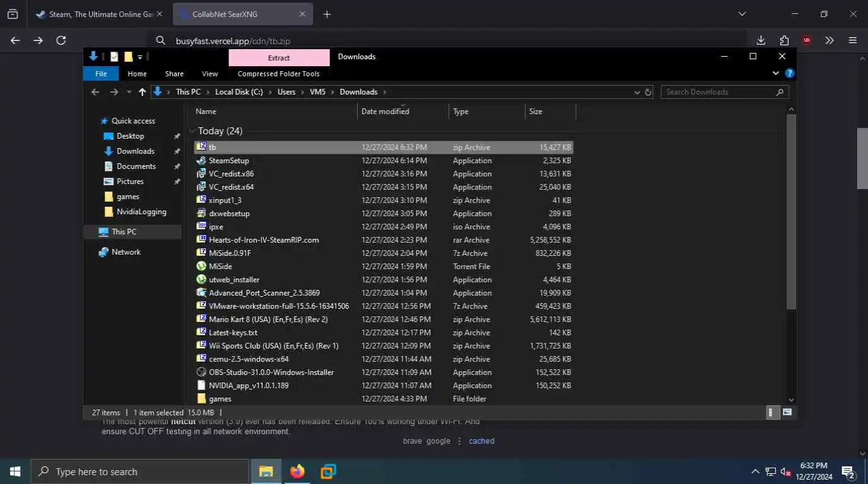
Task: Select Downloads in the navigation pane
Action: [135, 151]
